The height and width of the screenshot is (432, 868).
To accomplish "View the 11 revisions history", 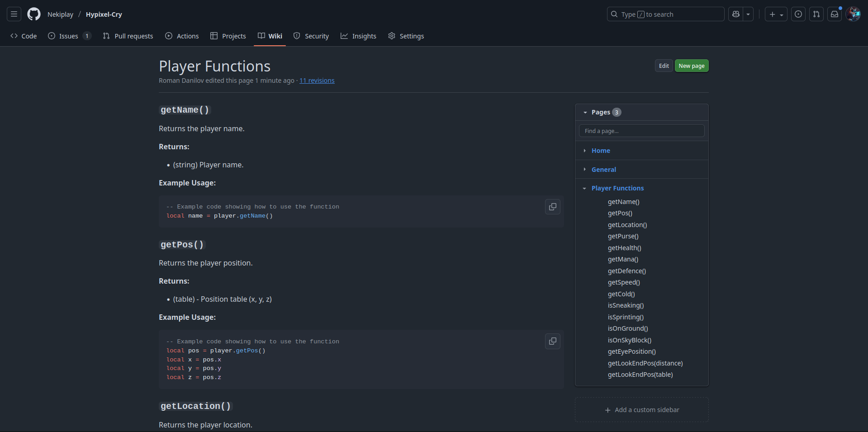I will (x=317, y=81).
